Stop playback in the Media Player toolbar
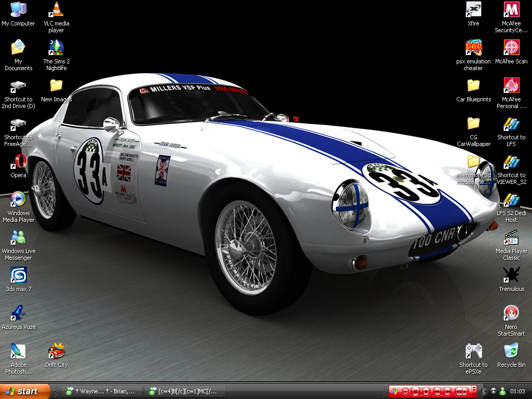 [x=426, y=392]
